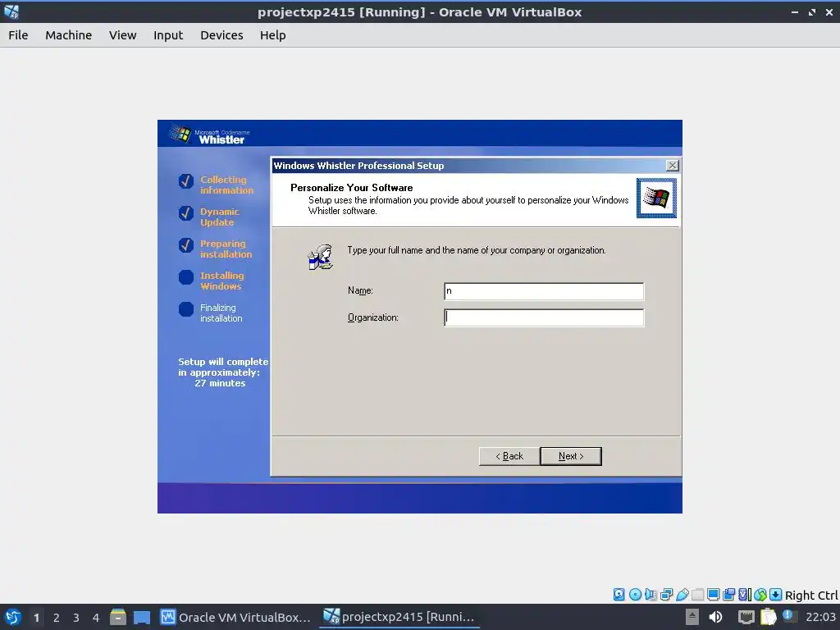Click the Right Ctrl host key label

coord(811,596)
